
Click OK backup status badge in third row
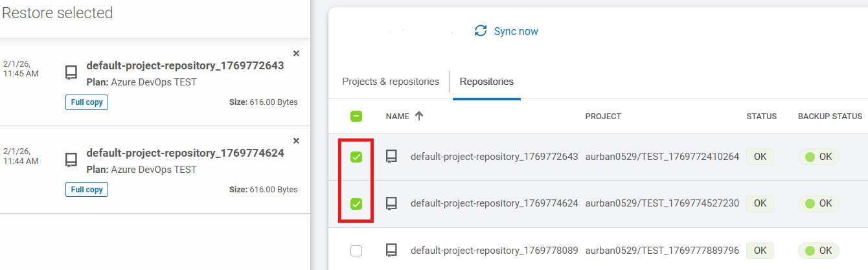(818, 250)
